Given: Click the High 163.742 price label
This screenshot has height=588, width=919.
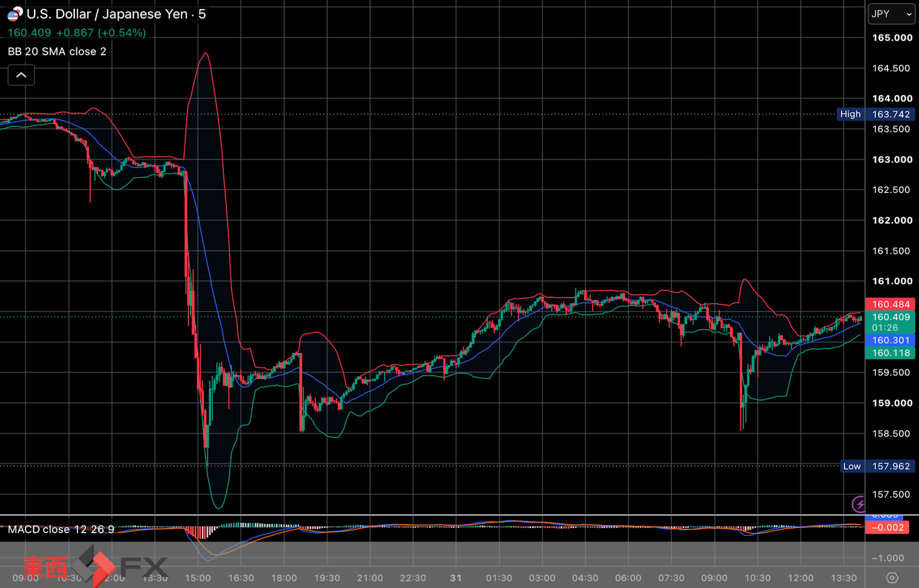Looking at the screenshot, I should pos(875,114).
